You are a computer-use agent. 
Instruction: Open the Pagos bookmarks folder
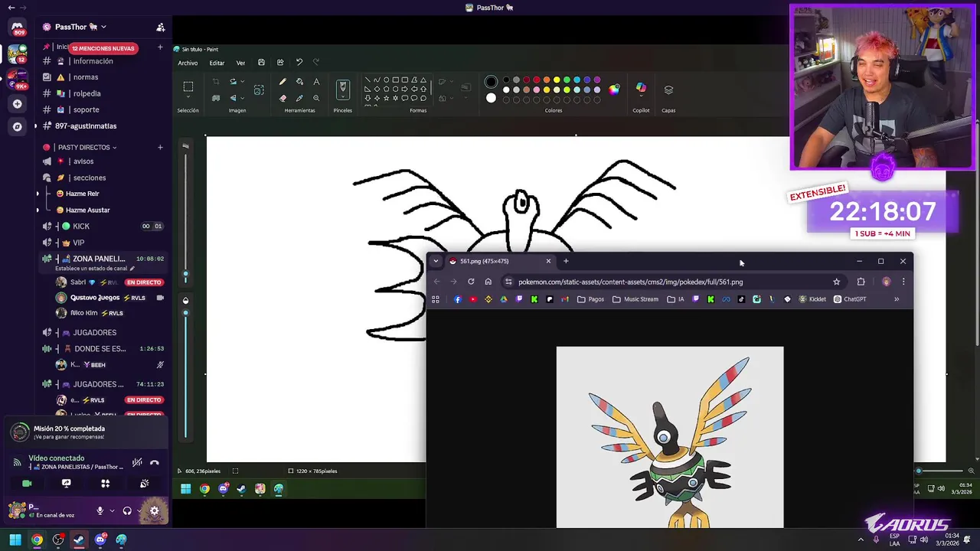[x=590, y=299]
